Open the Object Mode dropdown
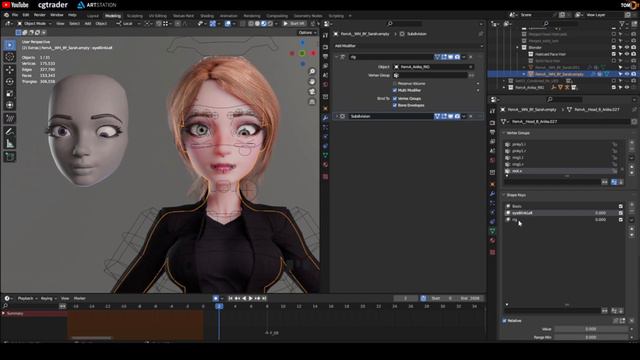Screen dimensions: 640x360 [x=34, y=24]
